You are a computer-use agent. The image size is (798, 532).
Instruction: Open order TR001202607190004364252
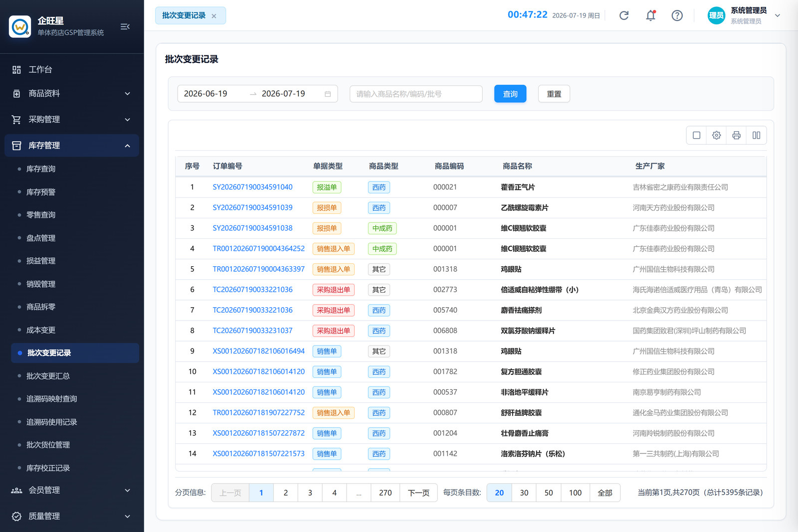[x=259, y=248]
